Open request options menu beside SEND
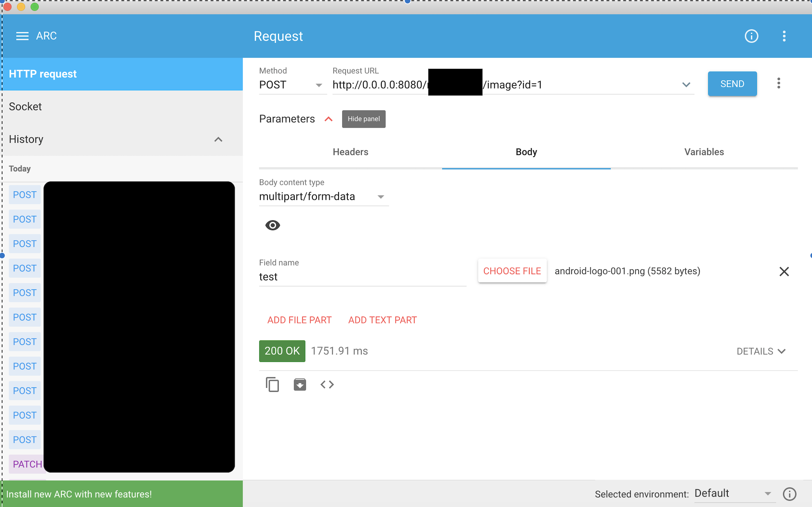The image size is (812, 507). click(x=778, y=83)
